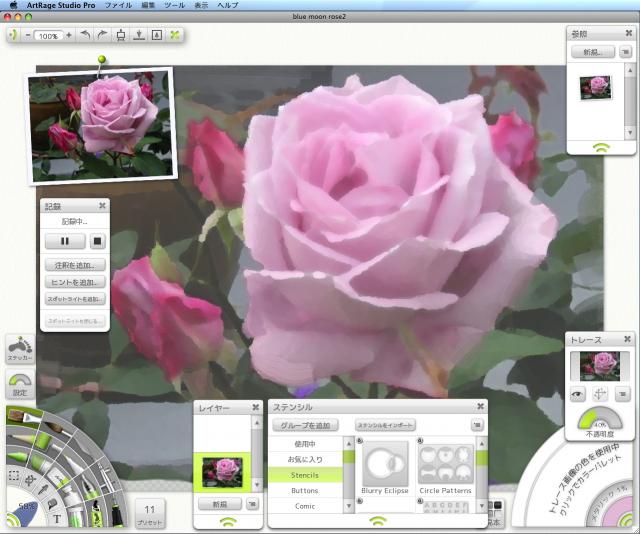Image resolution: width=640 pixels, height=534 pixels.
Task: Click the 100% zoom field
Action: [x=49, y=36]
